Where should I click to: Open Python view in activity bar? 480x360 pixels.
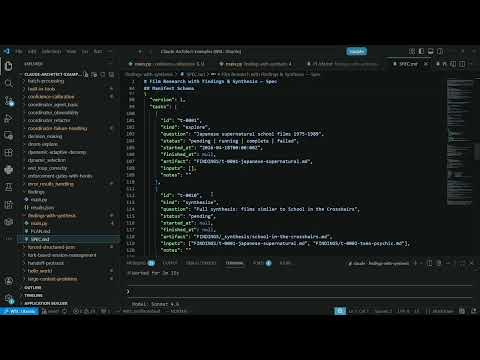(x=8, y=170)
